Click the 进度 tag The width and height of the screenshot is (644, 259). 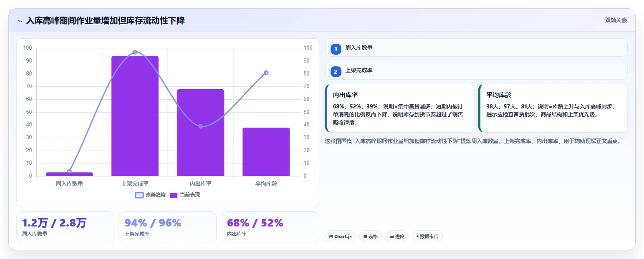[397, 236]
